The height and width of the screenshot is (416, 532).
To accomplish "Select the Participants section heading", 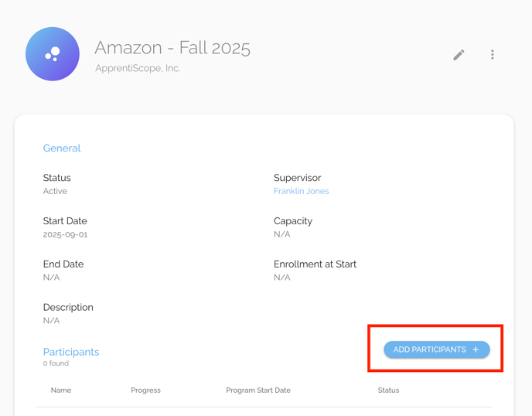I will [x=71, y=352].
